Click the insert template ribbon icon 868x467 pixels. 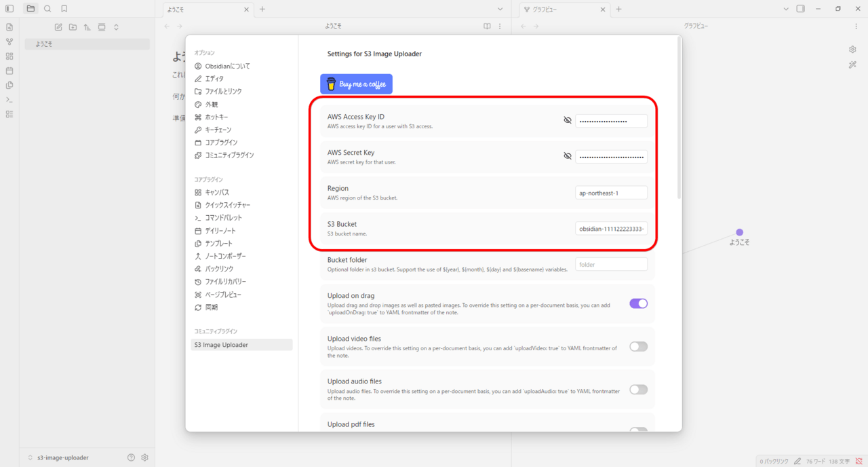coord(9,86)
